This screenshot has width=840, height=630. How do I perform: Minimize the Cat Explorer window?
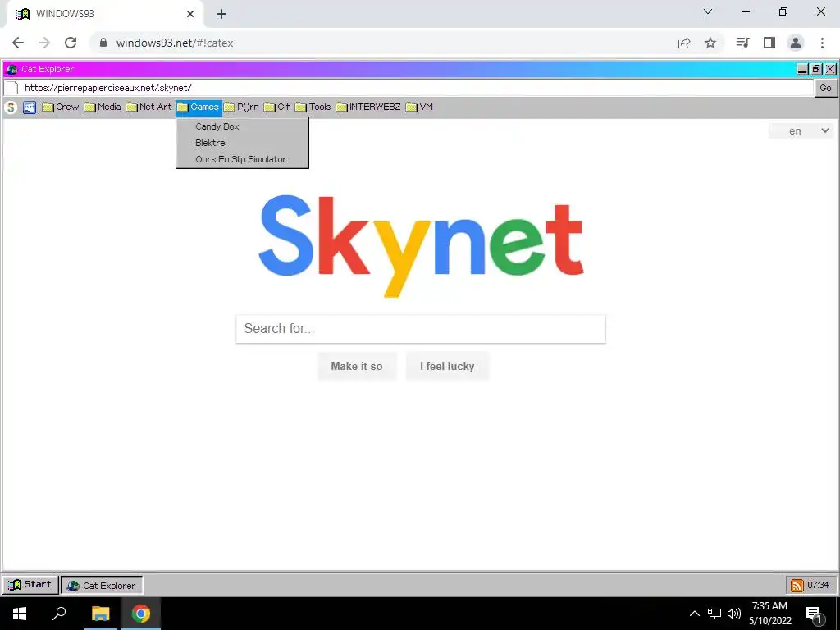click(802, 69)
